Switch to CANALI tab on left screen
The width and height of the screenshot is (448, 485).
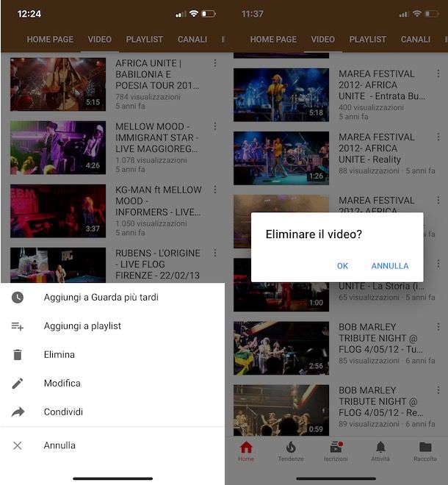[192, 40]
